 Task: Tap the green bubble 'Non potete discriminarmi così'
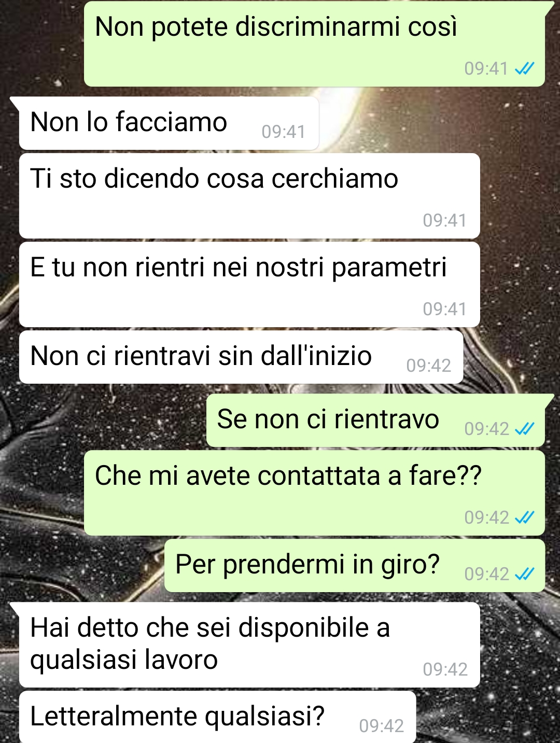click(314, 44)
